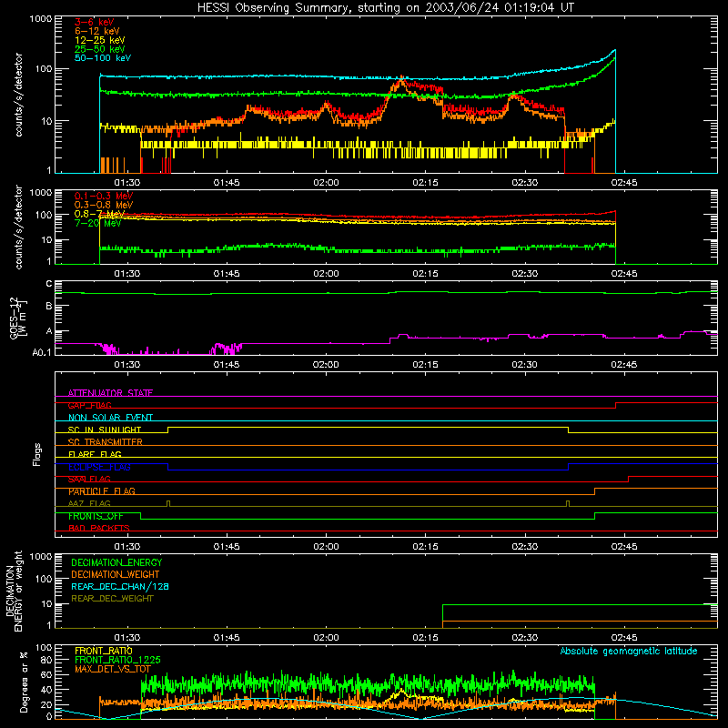Screen dimensions: 728x728
Task: Click the ATTENUATOR_STATE flag label
Action: click(110, 393)
